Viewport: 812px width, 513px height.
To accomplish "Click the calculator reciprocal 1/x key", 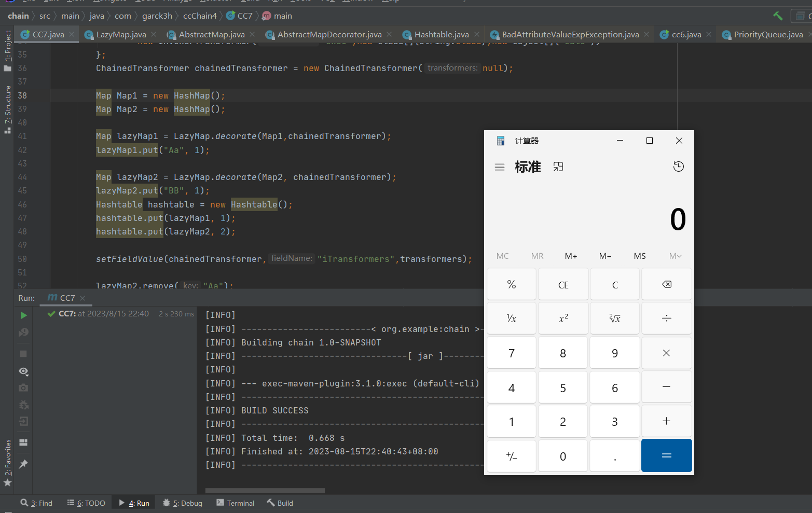I will point(512,318).
